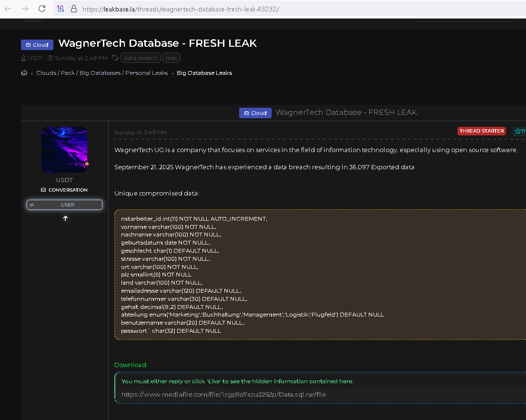Open the Clouds / Pack / Big Databases breadcrumb
526x420 pixels.
click(x=102, y=73)
